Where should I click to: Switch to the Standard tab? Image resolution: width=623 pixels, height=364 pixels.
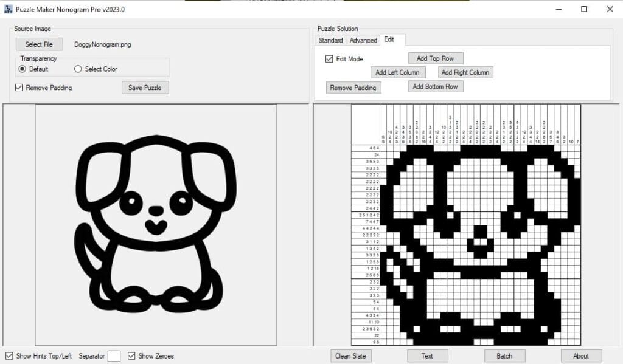tap(330, 41)
